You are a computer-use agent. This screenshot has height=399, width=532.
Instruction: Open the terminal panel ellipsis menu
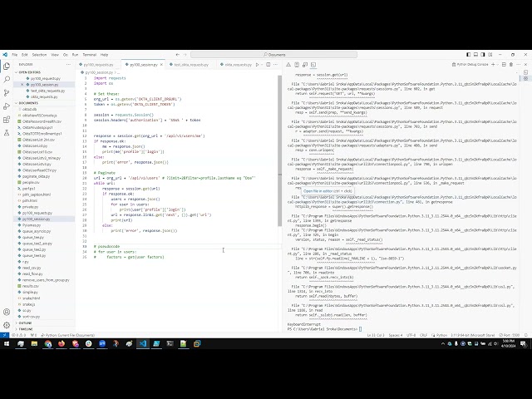(519, 65)
